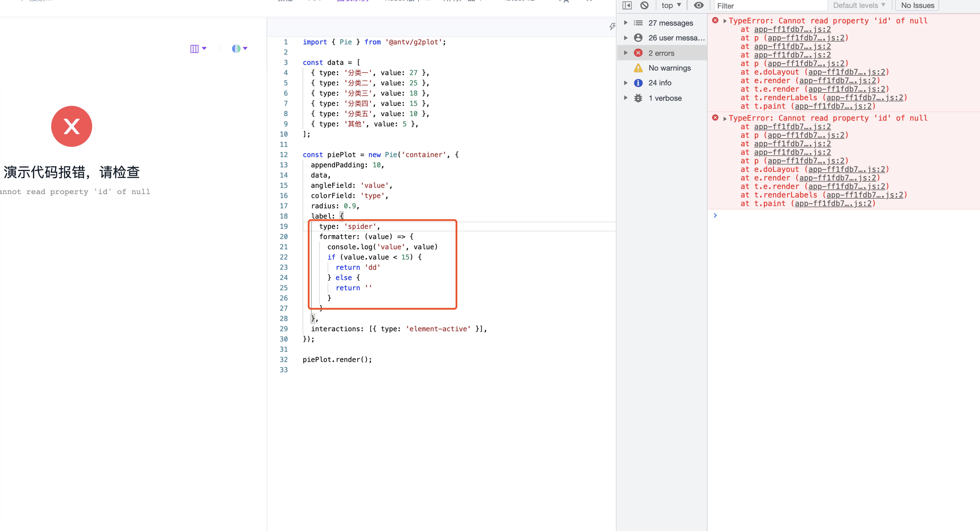980x531 pixels.
Task: Click the '} else {' code line
Action: (344, 278)
